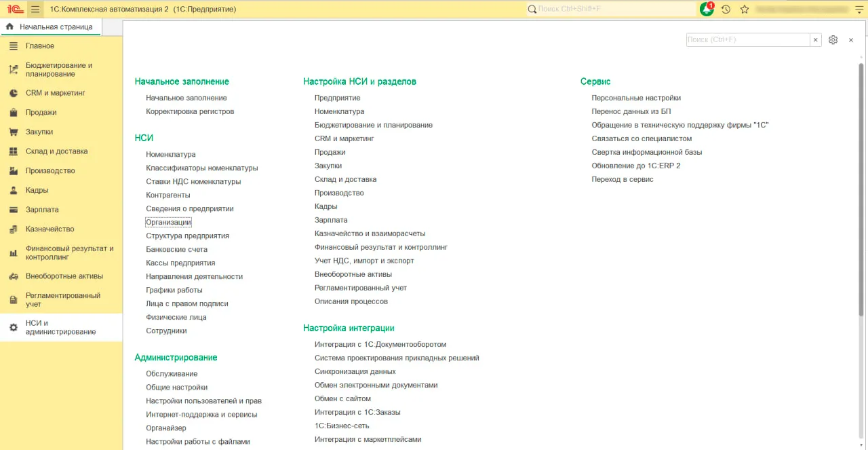This screenshot has width=868, height=450.
Task: Open Синхронизация данных link
Action: point(355,371)
